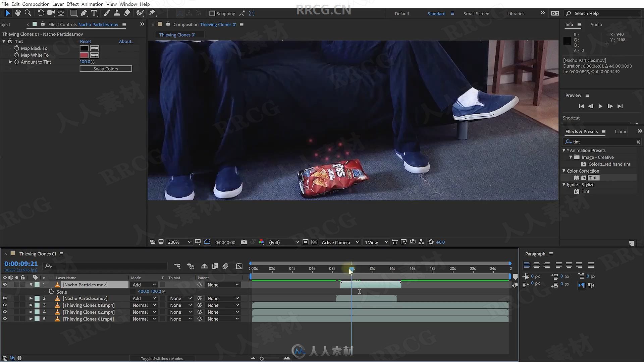Reset the Tint effect
Screen dimensions: 644x362
(85, 41)
